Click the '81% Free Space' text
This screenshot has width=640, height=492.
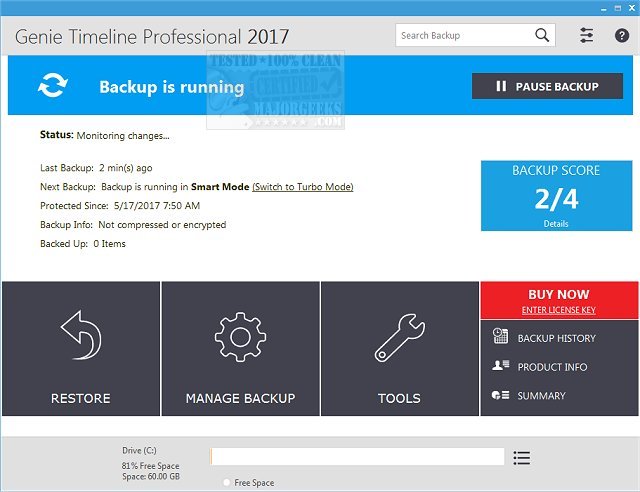coord(150,466)
